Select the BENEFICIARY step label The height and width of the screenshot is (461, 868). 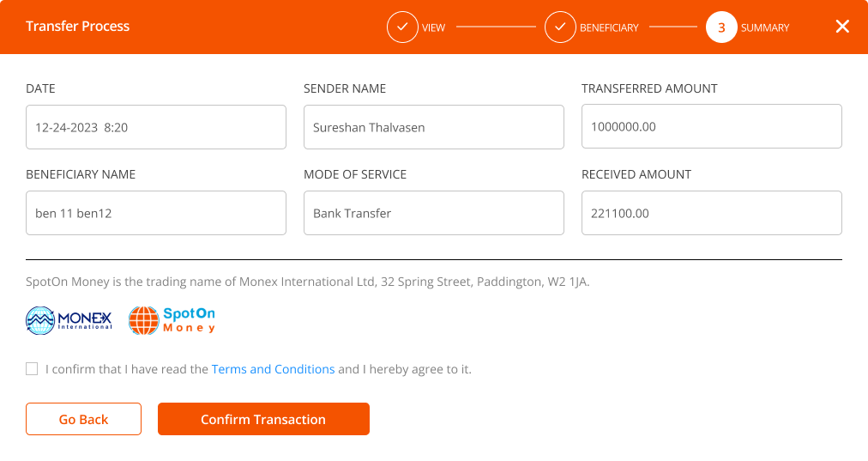[x=609, y=27]
